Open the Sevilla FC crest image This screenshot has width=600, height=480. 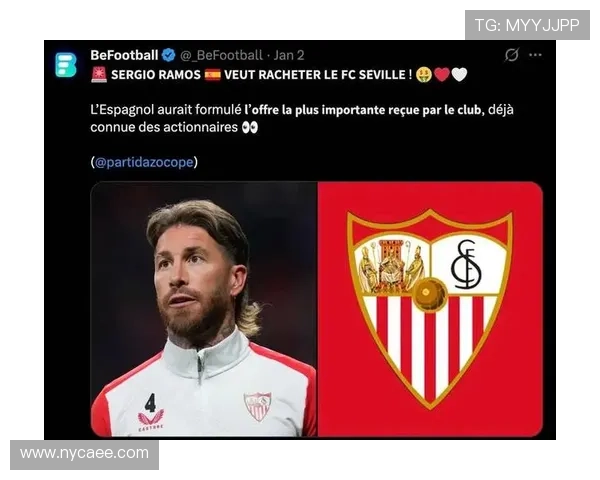(x=430, y=309)
